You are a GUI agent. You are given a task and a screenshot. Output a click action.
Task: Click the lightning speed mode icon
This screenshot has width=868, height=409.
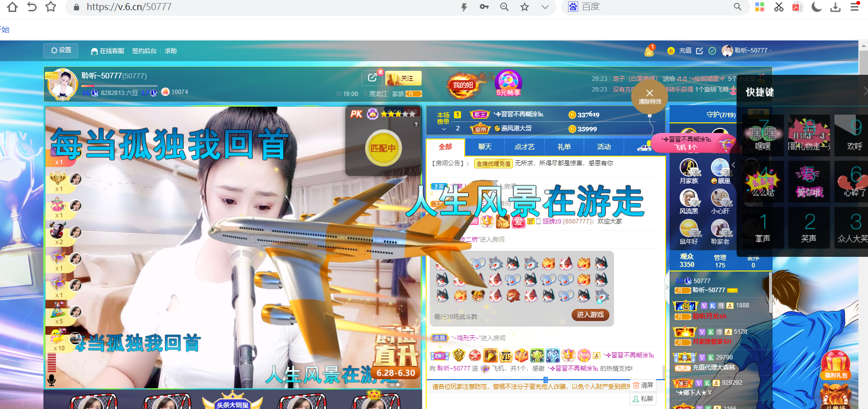click(464, 7)
